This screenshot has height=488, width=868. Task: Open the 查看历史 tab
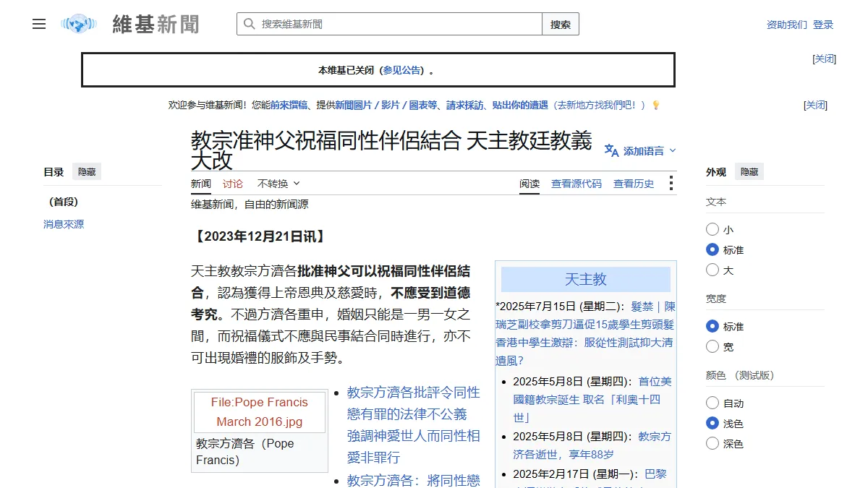634,184
